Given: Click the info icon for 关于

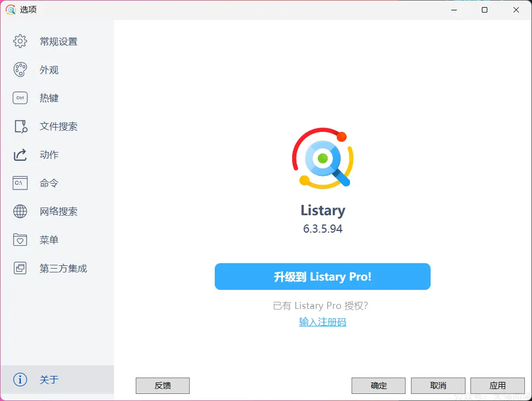Looking at the screenshot, I should pyautogui.click(x=20, y=380).
